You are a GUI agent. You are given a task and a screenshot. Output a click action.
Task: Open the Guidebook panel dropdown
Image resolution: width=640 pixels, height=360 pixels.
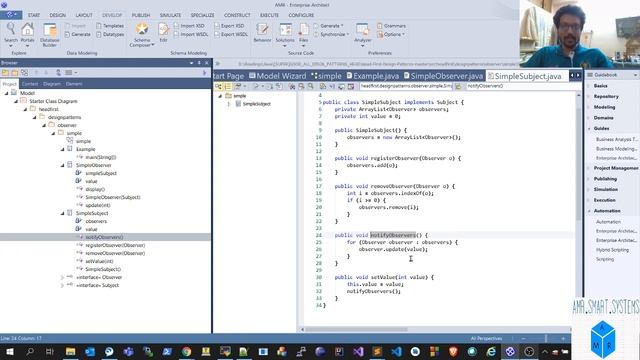[635, 75]
